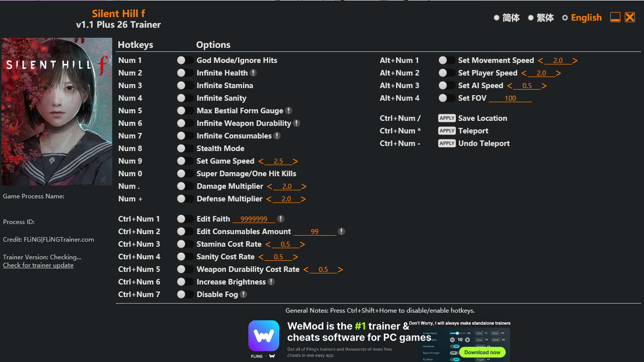Click the info icon beside Infinite Health

[x=254, y=73]
